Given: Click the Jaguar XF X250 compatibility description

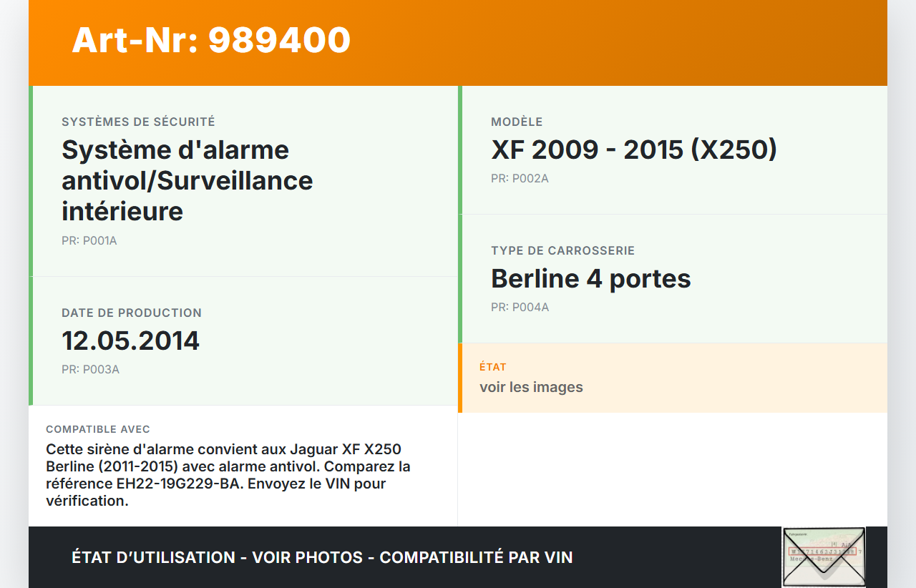Looking at the screenshot, I should click(x=228, y=475).
